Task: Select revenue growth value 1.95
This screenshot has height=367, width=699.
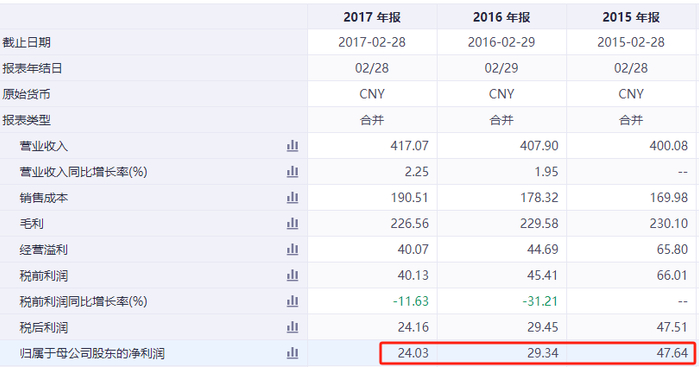Action: click(x=546, y=172)
